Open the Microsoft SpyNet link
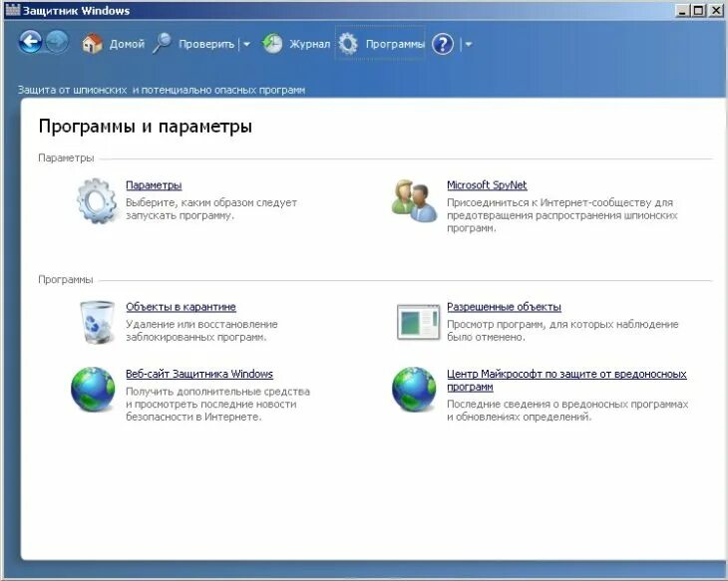 coord(487,185)
